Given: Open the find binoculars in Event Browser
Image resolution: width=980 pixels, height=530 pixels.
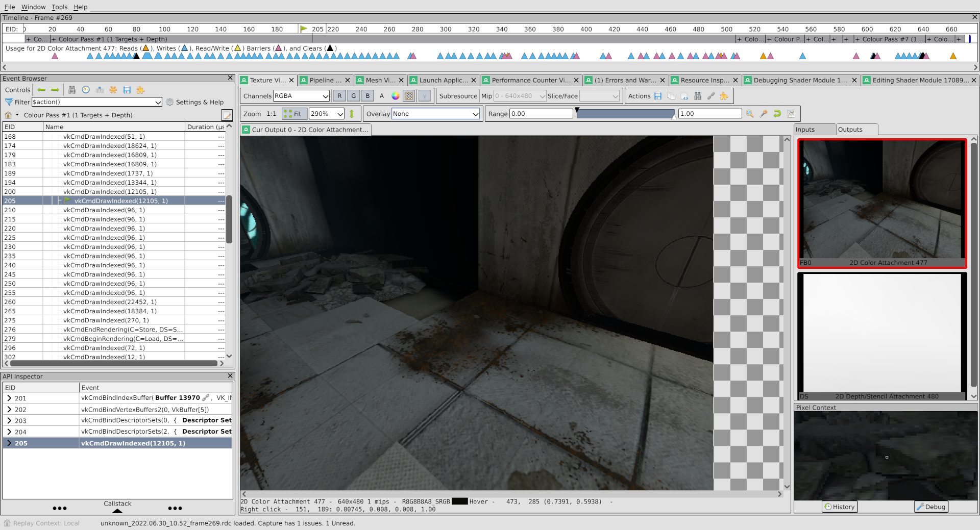Looking at the screenshot, I should 72,90.
